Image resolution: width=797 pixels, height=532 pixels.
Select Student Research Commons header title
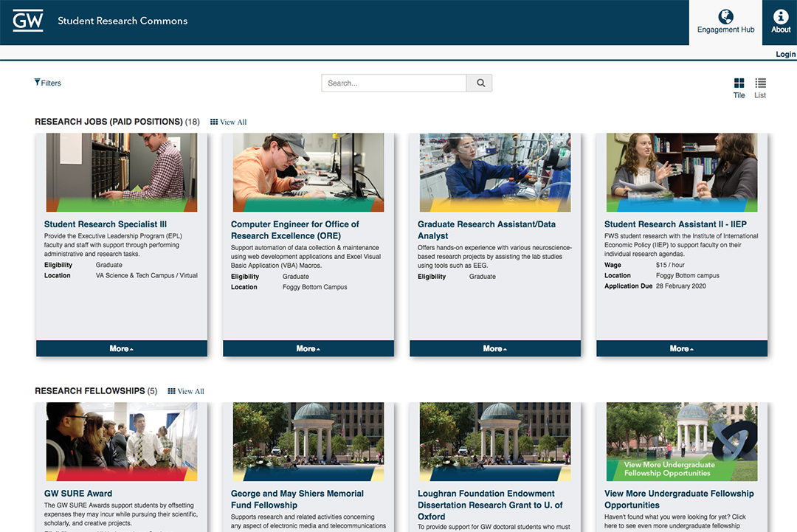coord(123,21)
